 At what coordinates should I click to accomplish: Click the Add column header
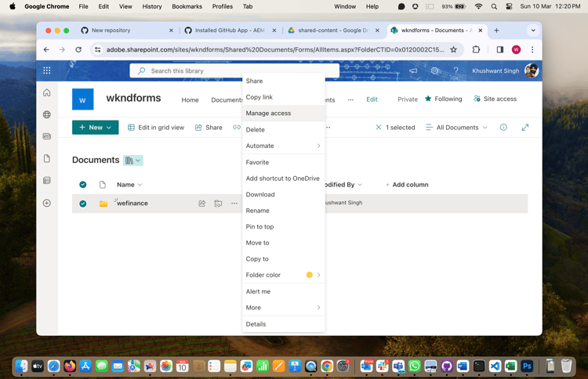click(407, 185)
